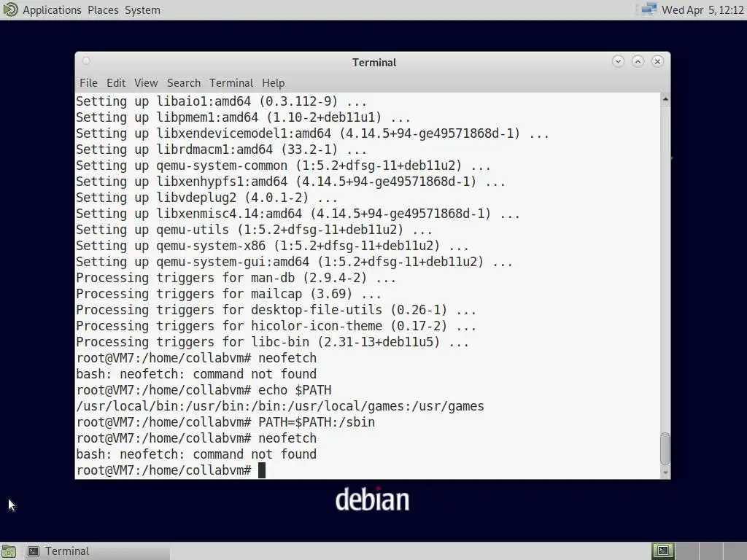
Task: Click the 'Processing triggers for mailcap' line
Action: click(x=228, y=294)
